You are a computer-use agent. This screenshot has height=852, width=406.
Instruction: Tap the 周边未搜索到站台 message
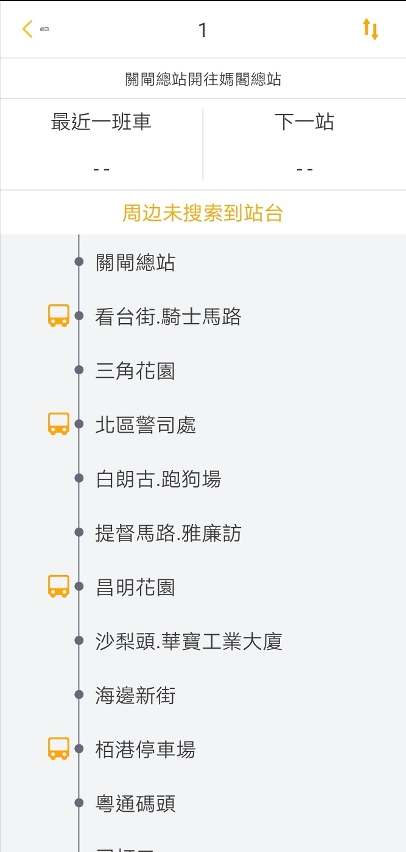click(x=203, y=213)
